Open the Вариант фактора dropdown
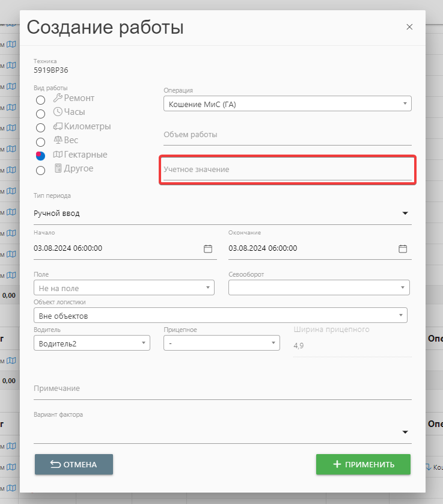This screenshot has width=443, height=504. [x=222, y=432]
